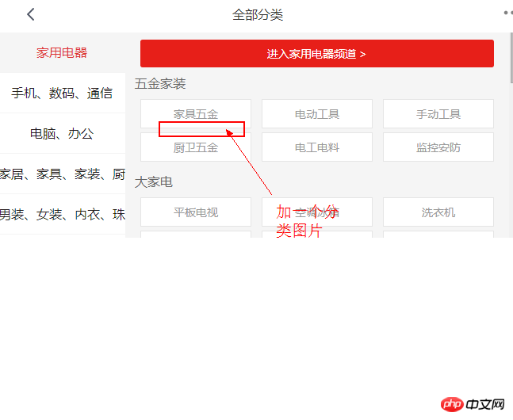Screen dimensions: 513x420
Task: Go back using the left arrow icon
Action: tap(31, 14)
